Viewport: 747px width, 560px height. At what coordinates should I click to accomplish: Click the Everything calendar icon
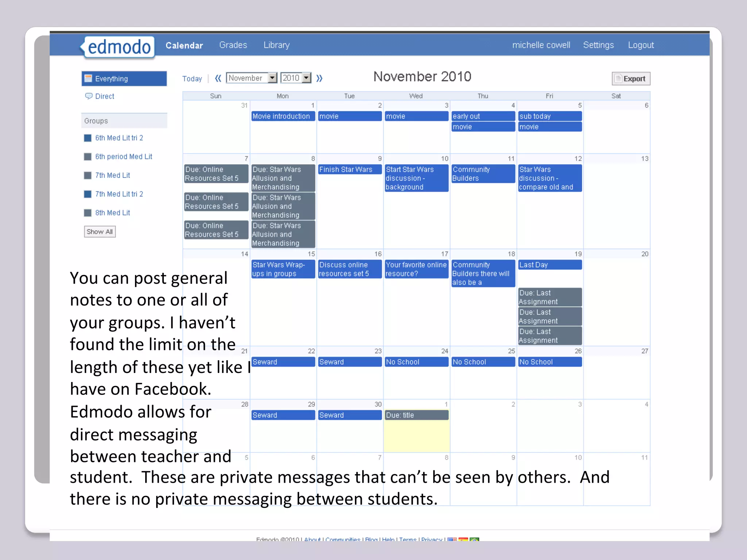tap(88, 78)
